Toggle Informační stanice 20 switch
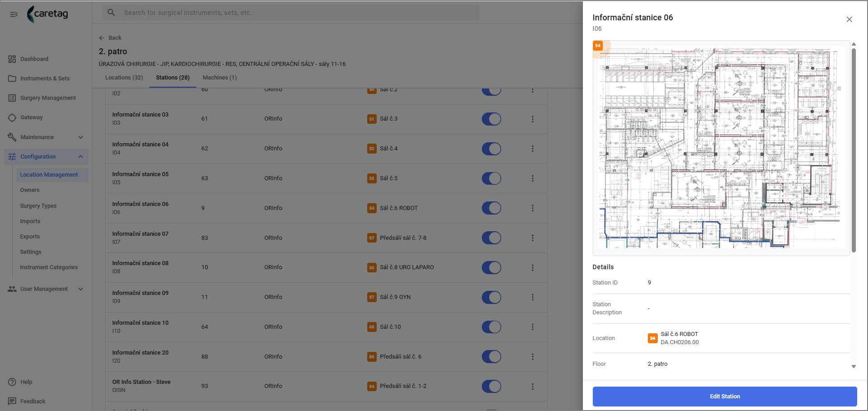The width and height of the screenshot is (868, 411). pos(491,357)
